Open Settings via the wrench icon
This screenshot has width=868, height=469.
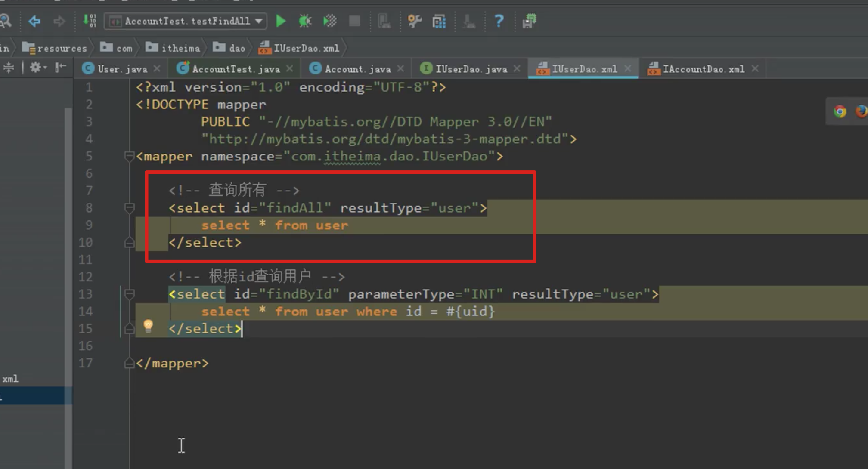pos(414,21)
